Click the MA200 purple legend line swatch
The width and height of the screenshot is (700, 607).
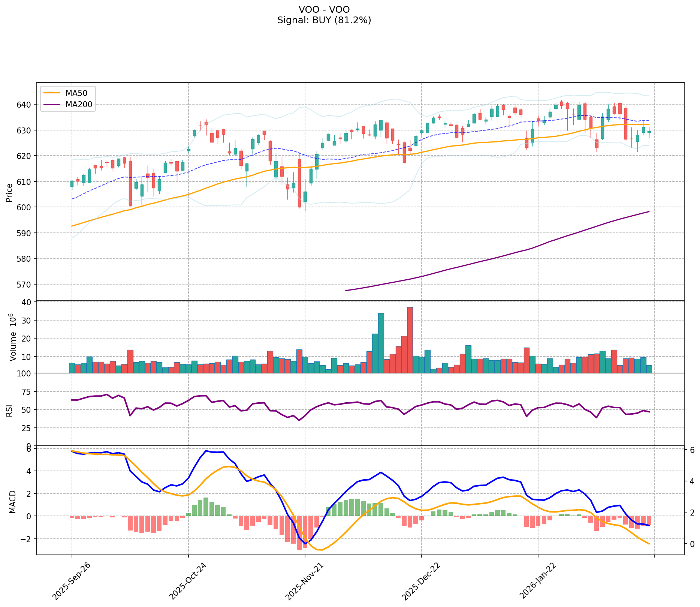pos(51,104)
